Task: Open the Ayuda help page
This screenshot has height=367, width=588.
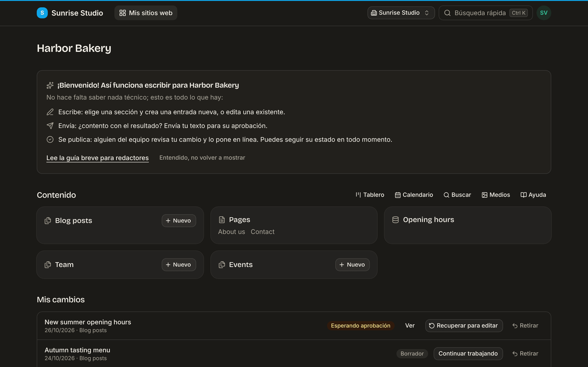Action: [x=533, y=195]
